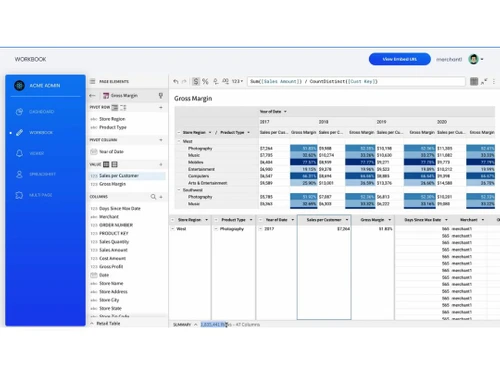This screenshot has width=500, height=375.
Task: Click the highlighted row count in summary bar
Action: tap(214, 324)
